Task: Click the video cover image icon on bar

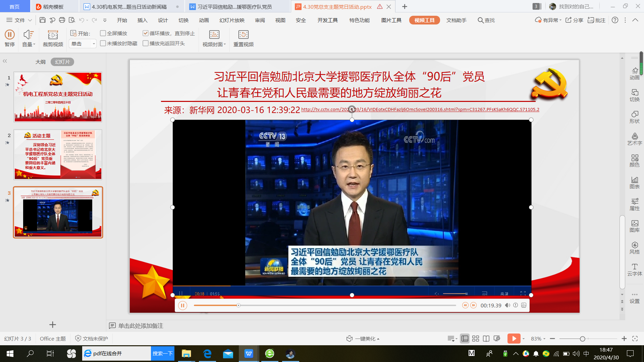Action: pos(524,305)
